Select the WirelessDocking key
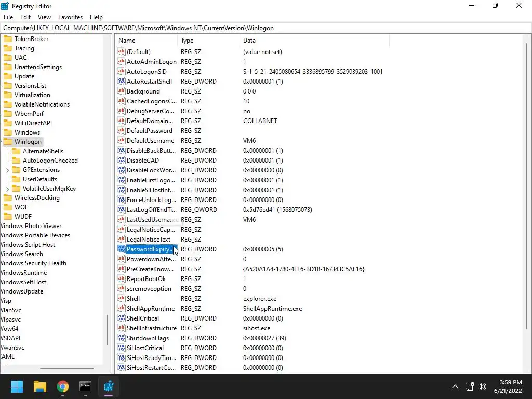The width and height of the screenshot is (532, 399). tap(37, 198)
